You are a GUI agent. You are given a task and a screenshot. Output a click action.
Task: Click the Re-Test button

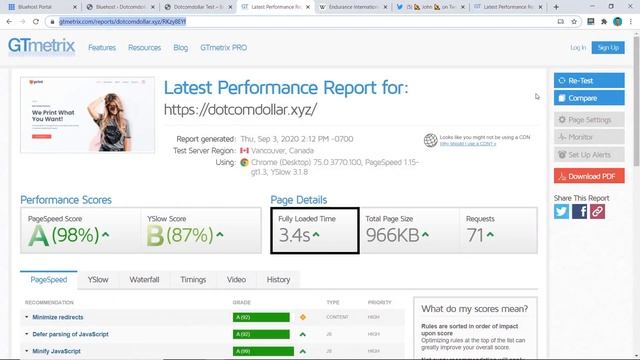(589, 80)
